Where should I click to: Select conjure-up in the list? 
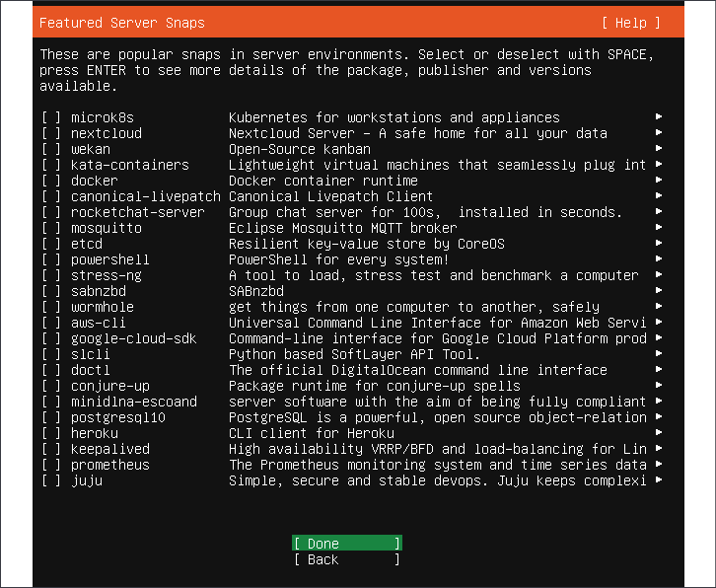point(110,386)
